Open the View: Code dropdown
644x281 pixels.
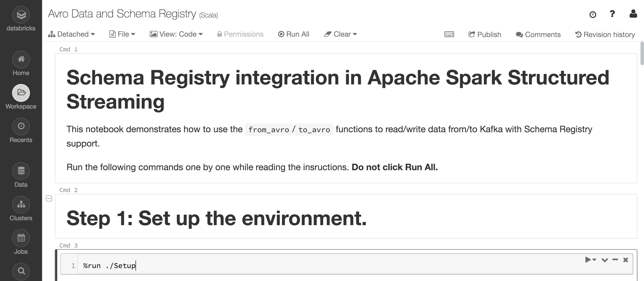tap(176, 34)
